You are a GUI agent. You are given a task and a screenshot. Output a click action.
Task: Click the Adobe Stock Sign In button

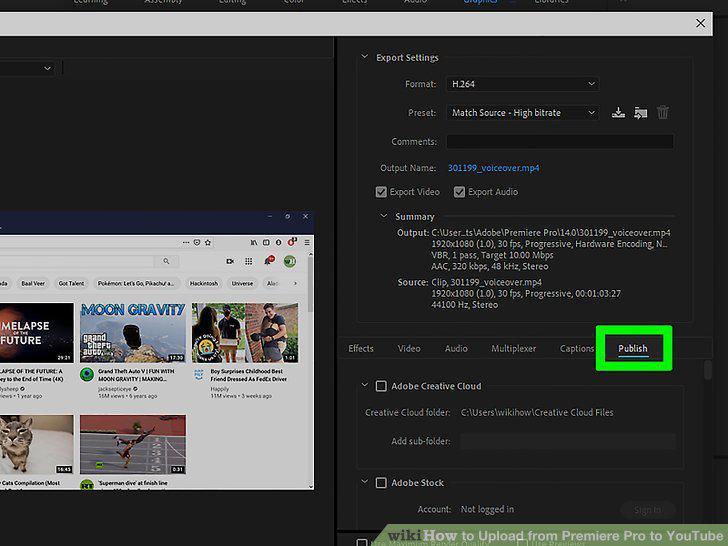(648, 510)
